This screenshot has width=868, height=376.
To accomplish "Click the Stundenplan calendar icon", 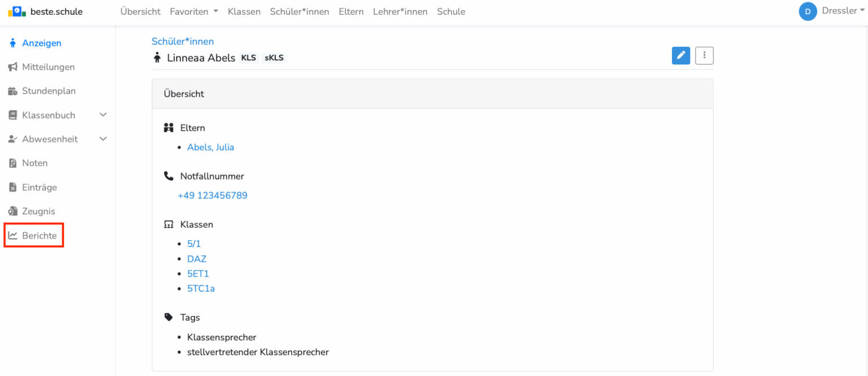I will click(x=12, y=91).
